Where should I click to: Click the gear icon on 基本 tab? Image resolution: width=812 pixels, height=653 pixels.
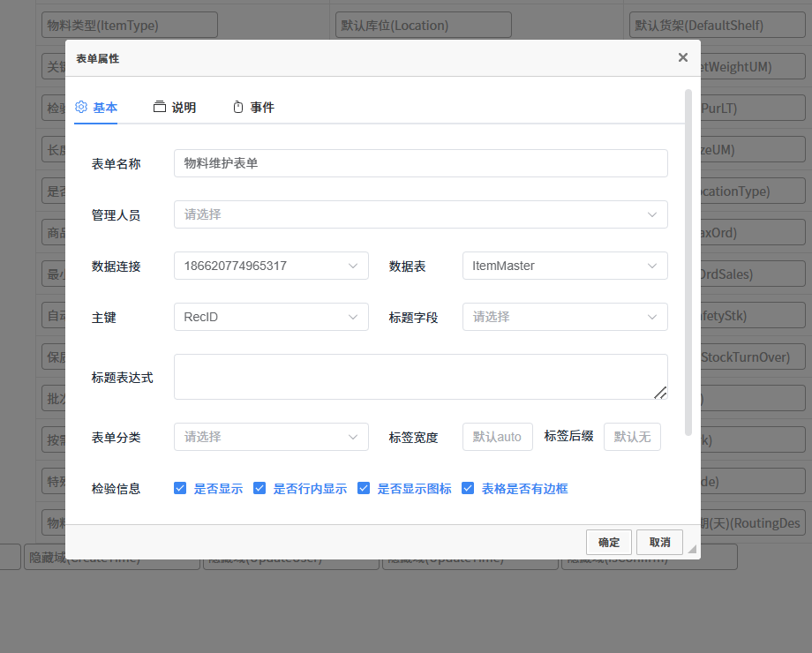pyautogui.click(x=81, y=107)
